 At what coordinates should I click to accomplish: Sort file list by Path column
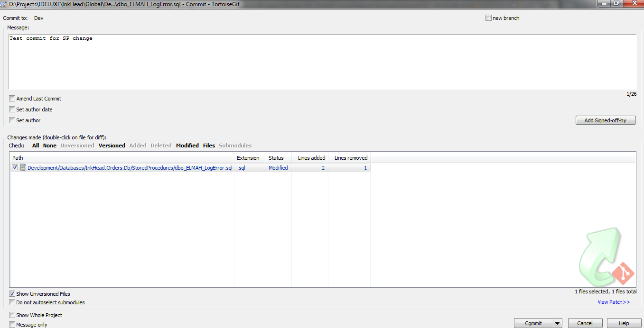tap(122, 158)
